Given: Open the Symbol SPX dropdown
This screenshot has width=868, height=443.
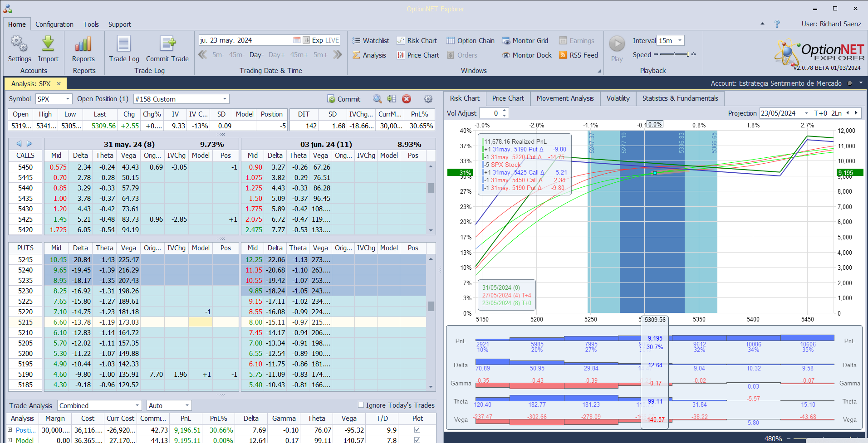Looking at the screenshot, I should coord(68,99).
